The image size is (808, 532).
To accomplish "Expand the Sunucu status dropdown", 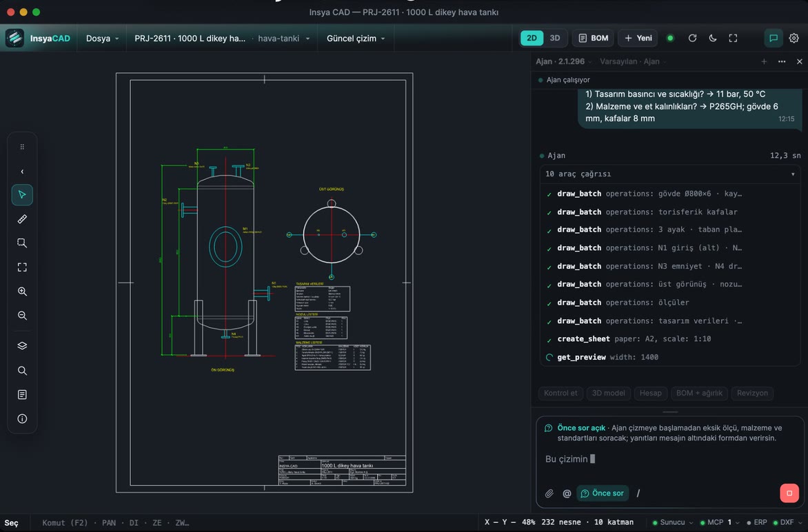I will point(673,522).
